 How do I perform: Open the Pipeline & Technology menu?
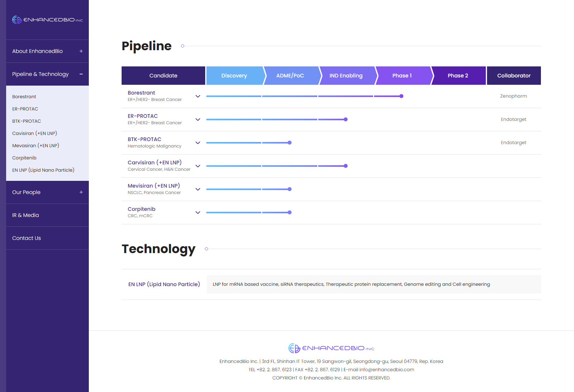click(x=47, y=74)
